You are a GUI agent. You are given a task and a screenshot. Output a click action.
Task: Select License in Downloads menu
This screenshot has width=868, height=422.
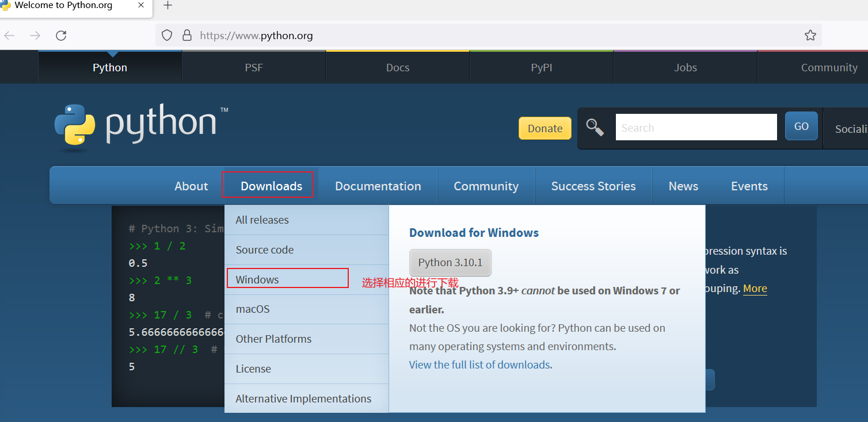(307, 369)
